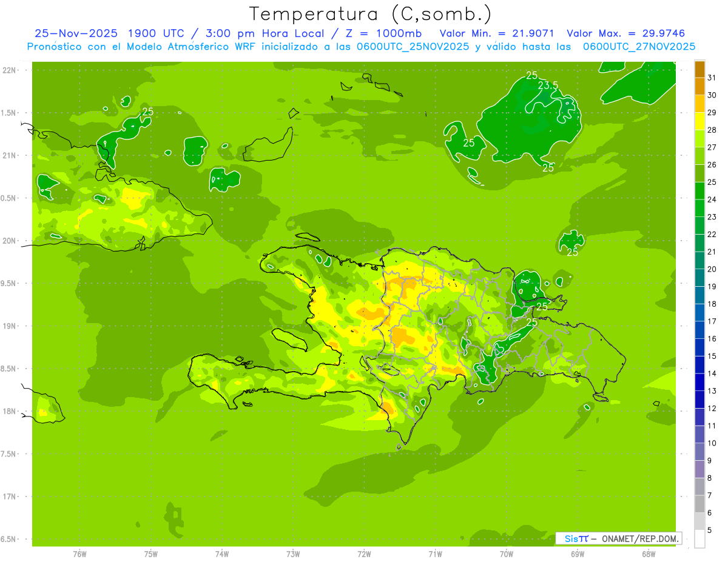Click the "75W" longitude label
728x562 pixels.
[x=151, y=554]
